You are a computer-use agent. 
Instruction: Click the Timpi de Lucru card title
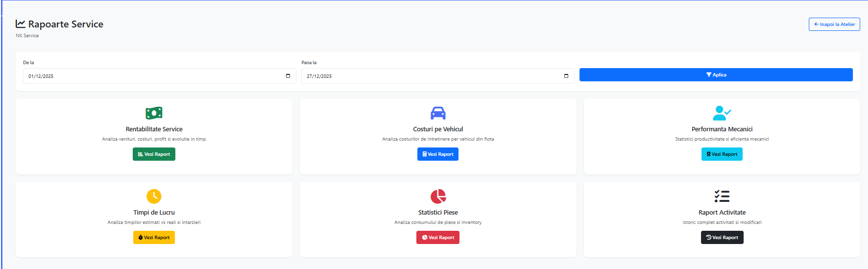(x=154, y=213)
